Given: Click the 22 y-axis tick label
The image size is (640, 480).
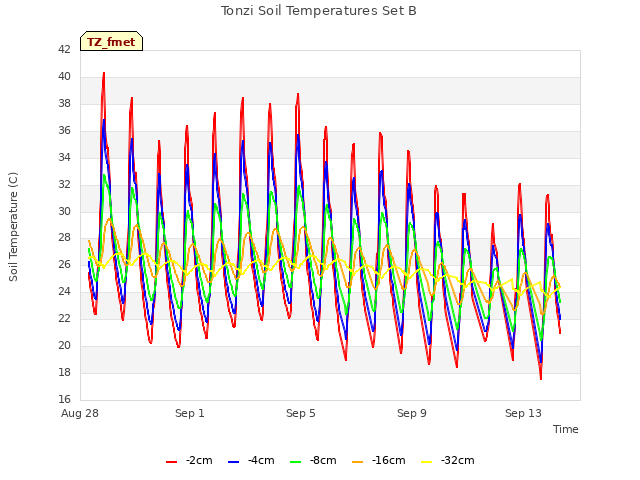Looking at the screenshot, I should coord(64,318).
